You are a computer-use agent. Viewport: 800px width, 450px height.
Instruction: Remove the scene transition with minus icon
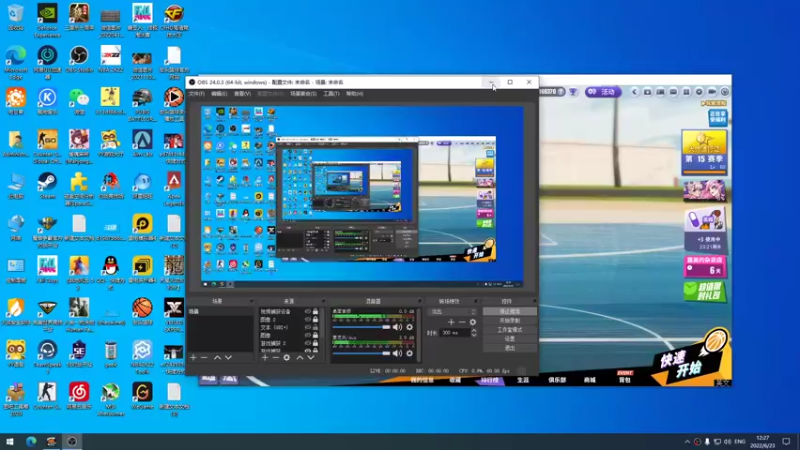point(462,322)
